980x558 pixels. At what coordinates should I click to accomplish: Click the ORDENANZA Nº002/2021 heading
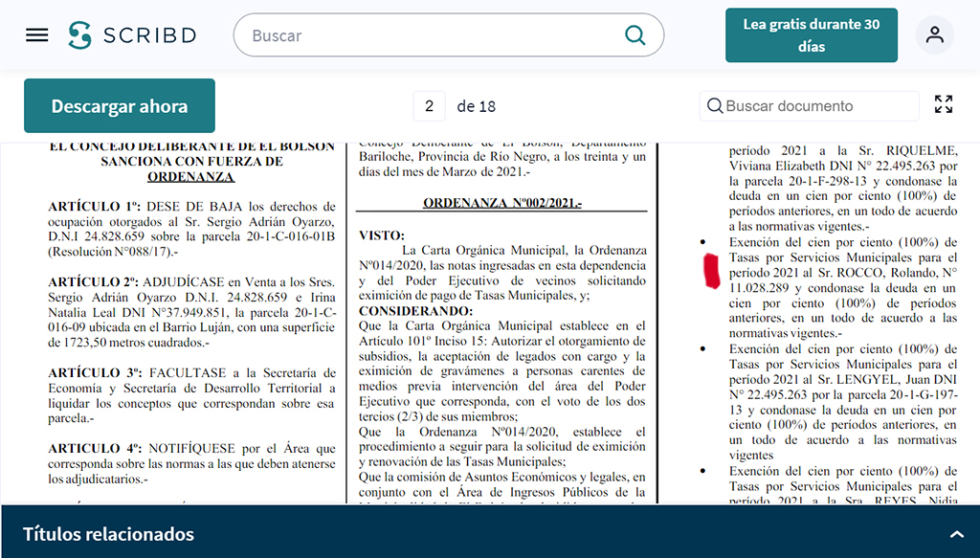(x=501, y=203)
